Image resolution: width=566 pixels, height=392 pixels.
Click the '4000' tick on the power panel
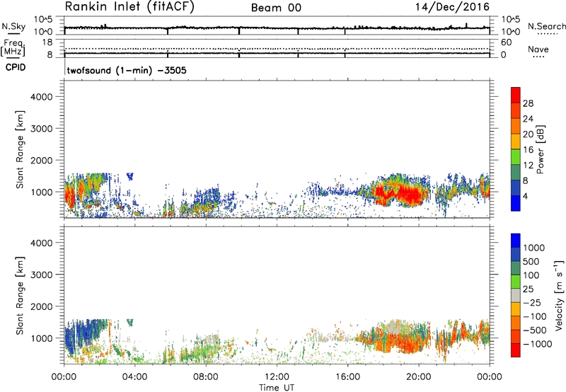point(41,97)
